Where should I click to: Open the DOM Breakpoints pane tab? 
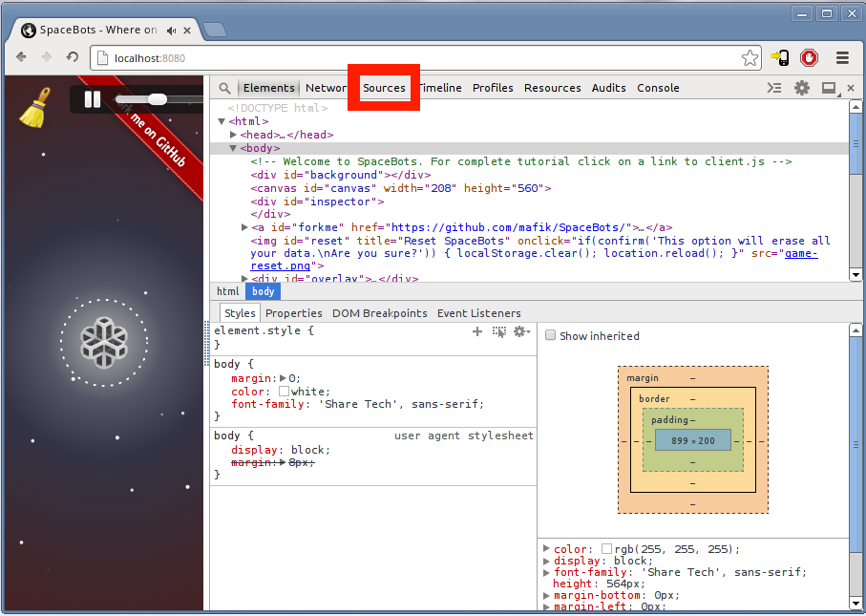click(379, 313)
